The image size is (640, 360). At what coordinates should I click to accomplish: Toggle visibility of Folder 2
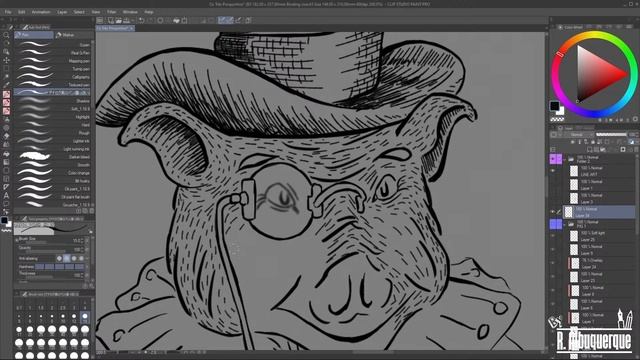click(x=553, y=159)
